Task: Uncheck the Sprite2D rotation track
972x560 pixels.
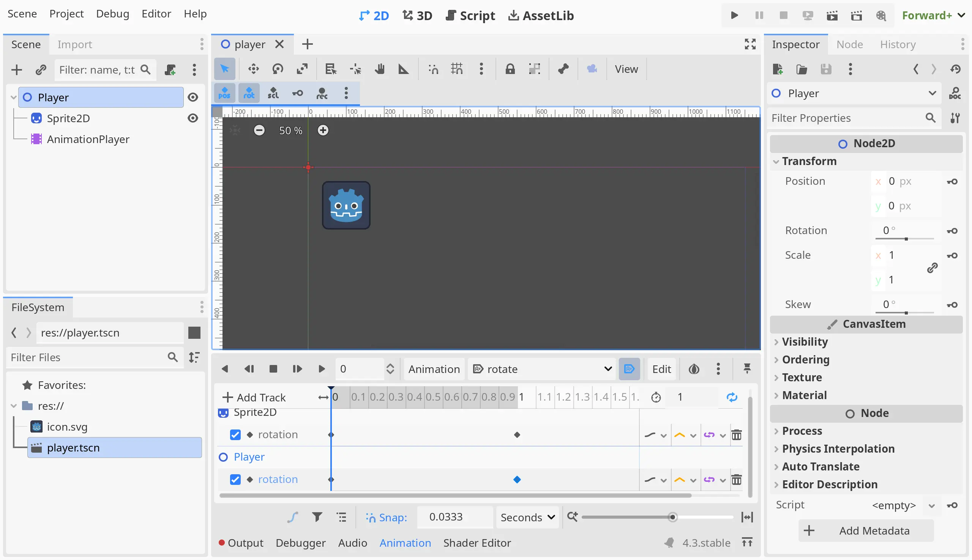Action: (235, 435)
